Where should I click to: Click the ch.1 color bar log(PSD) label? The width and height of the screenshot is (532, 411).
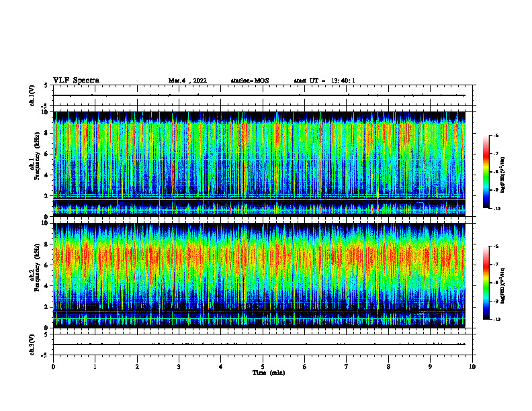pos(503,175)
